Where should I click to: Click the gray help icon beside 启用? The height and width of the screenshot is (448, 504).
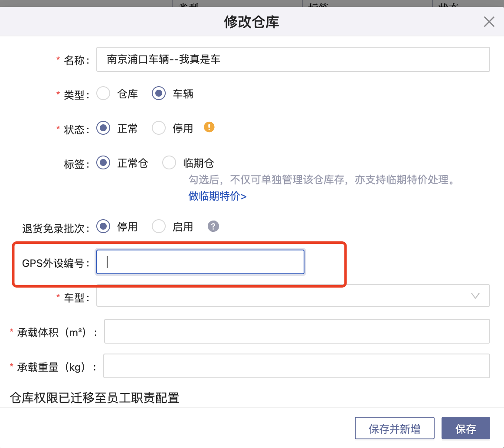pos(213,226)
